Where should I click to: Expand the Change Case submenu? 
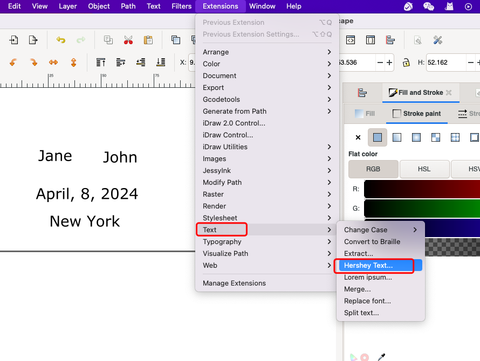tap(381, 230)
